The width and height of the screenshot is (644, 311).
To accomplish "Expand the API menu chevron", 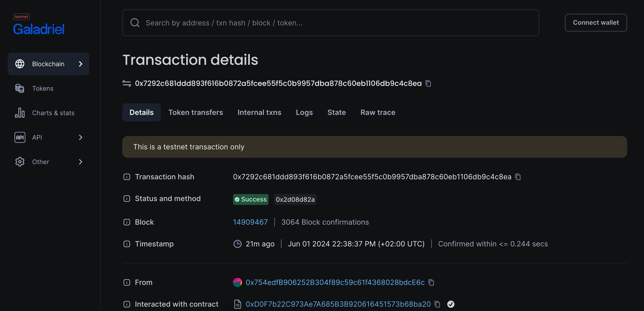I will click(81, 137).
